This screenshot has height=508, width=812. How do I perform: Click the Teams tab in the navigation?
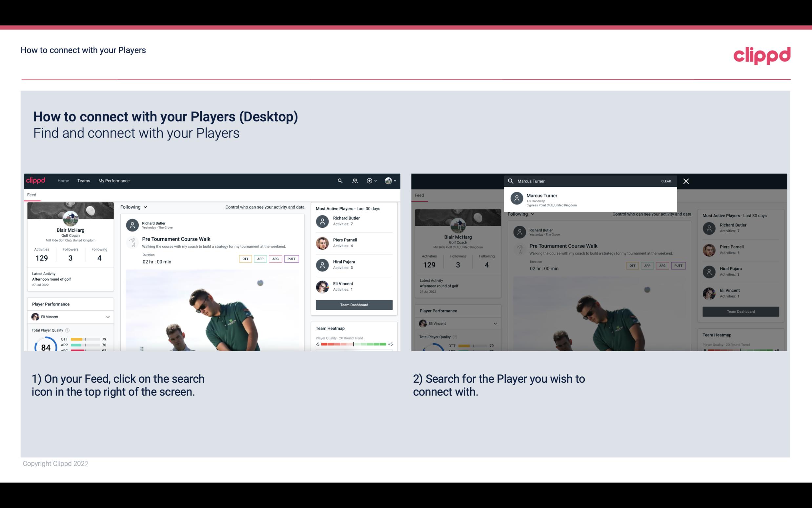tap(84, 180)
